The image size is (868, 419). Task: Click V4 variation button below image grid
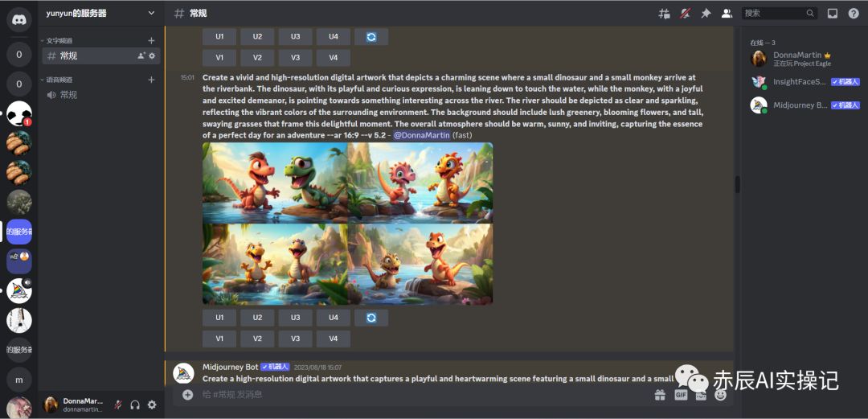coord(334,339)
